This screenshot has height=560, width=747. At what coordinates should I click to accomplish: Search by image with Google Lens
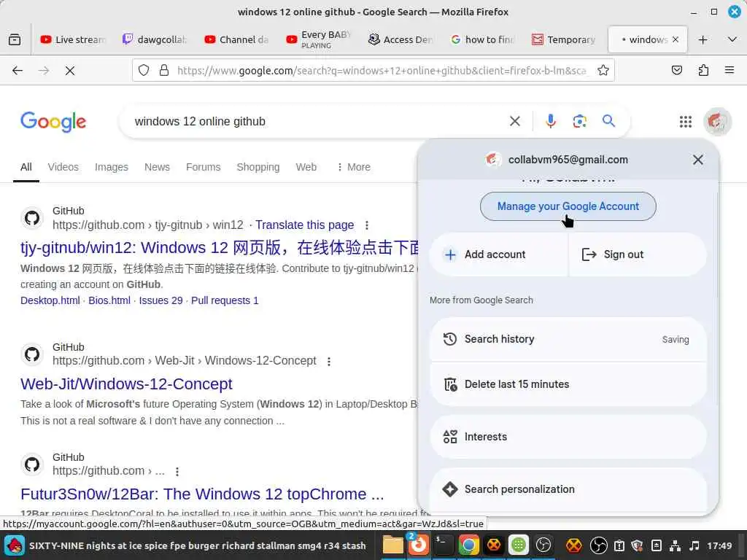579,122
